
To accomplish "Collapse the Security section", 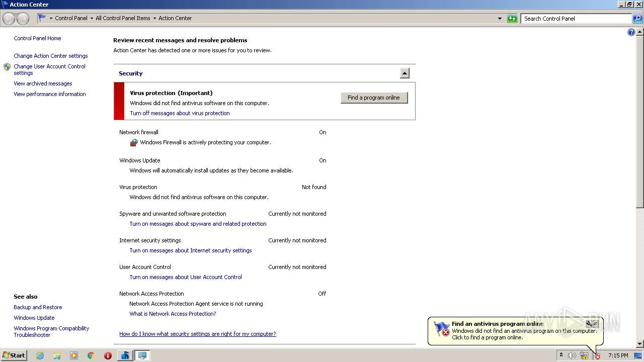I will (405, 73).
